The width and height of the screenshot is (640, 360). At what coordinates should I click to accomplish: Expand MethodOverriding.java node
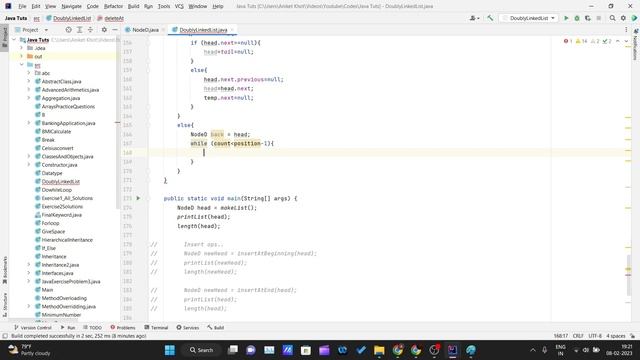pos(29,306)
